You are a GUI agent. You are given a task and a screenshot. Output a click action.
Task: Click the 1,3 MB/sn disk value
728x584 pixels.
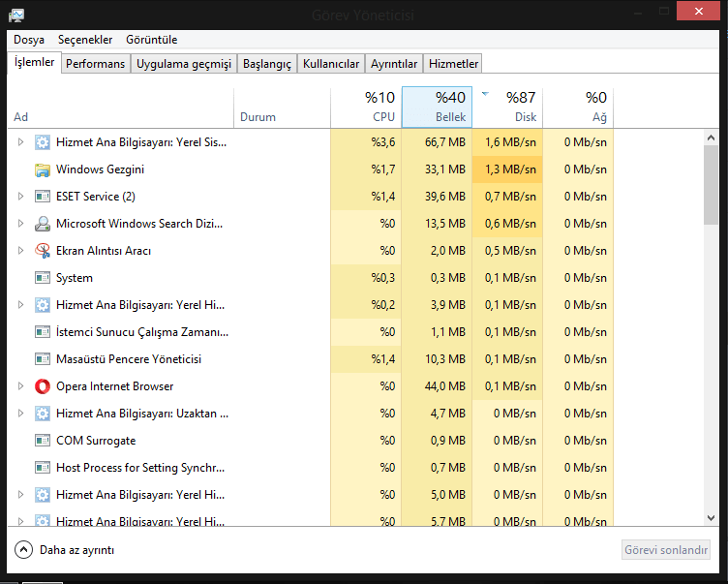click(510, 169)
